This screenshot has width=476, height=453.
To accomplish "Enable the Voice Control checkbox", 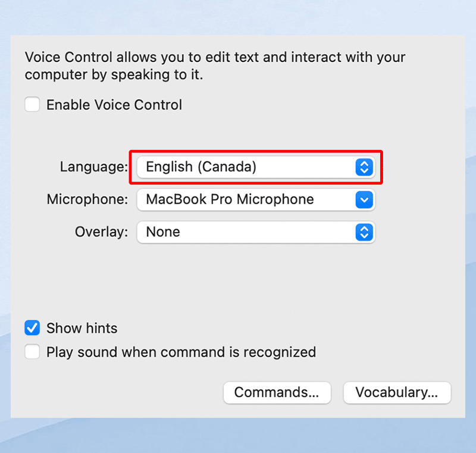I will pyautogui.click(x=32, y=105).
